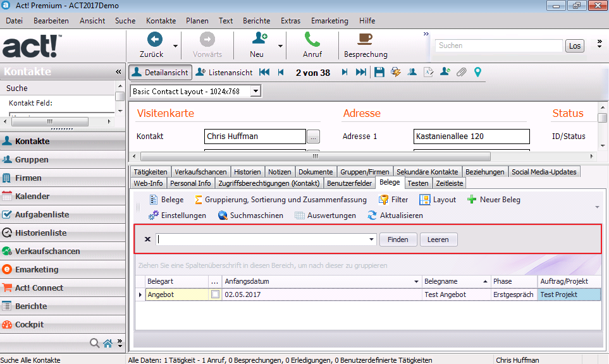Viewport: 609px width, 364px height.
Task: Open the search text combo dropdown arrow
Action: point(371,240)
